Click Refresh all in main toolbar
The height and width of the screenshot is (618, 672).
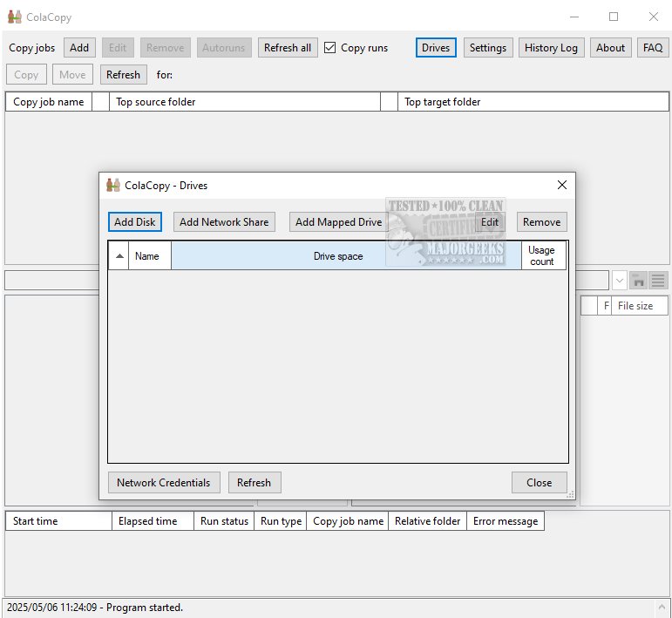[288, 48]
